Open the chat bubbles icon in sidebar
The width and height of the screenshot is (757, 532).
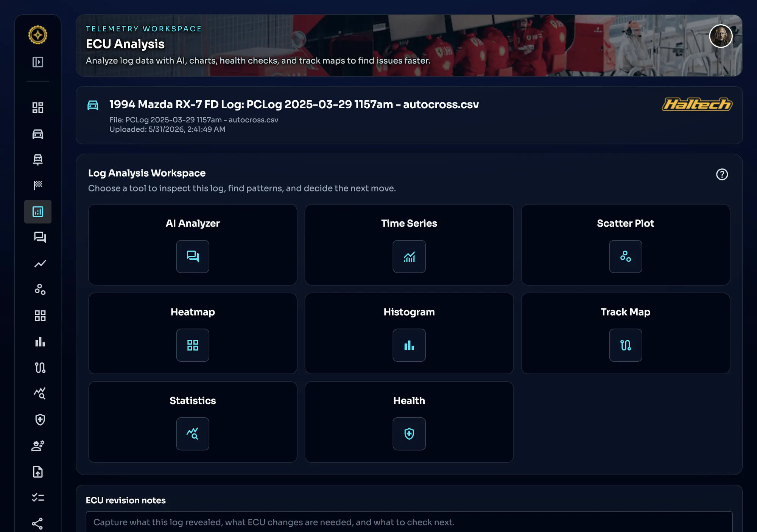(x=40, y=237)
